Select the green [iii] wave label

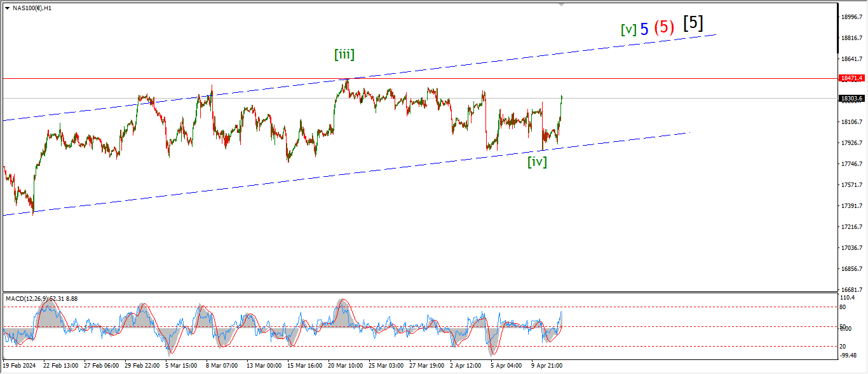coord(344,55)
